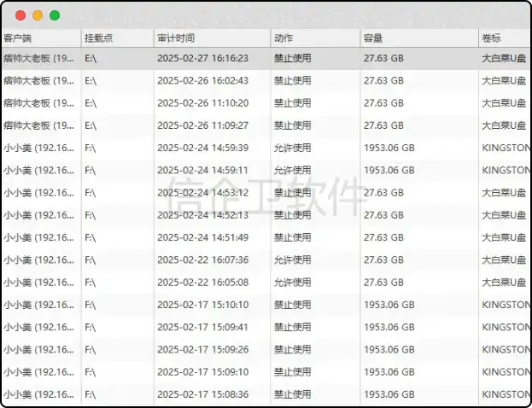Click mount point F:\ in the 14:51:49 row
The image size is (532, 408).
(91, 237)
